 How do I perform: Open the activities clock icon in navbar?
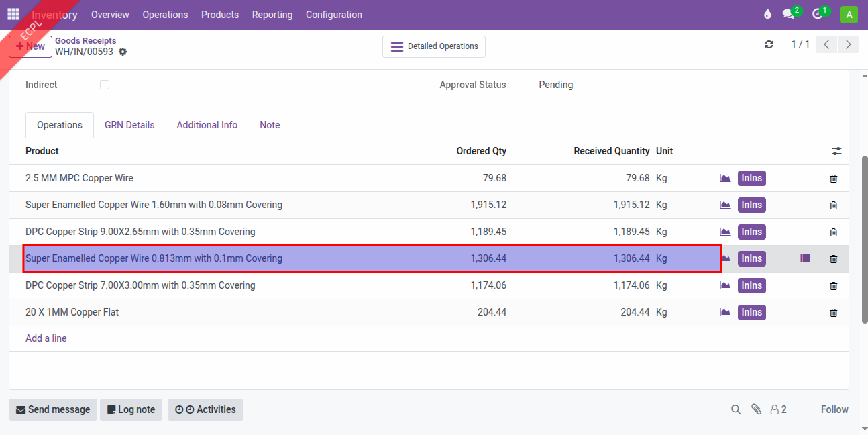(817, 14)
